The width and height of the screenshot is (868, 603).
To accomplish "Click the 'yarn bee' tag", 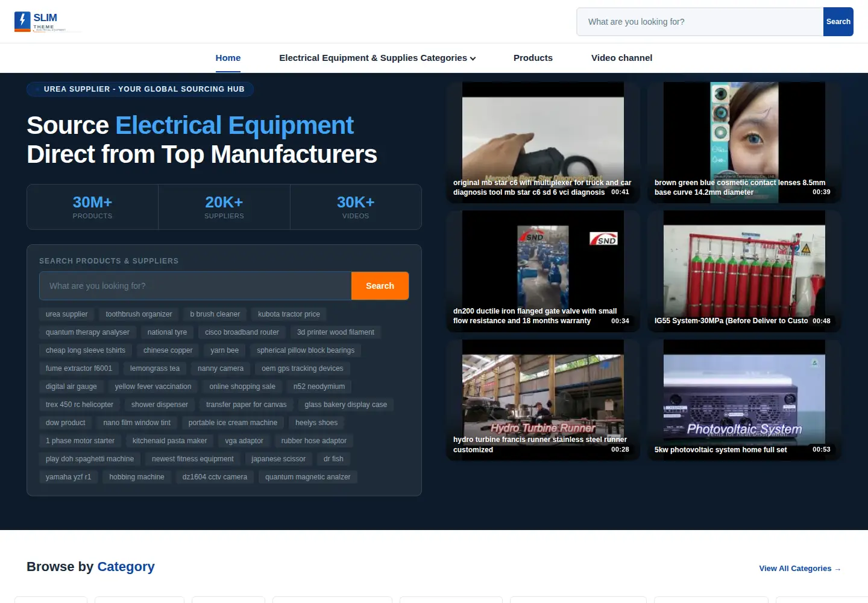I will point(224,350).
